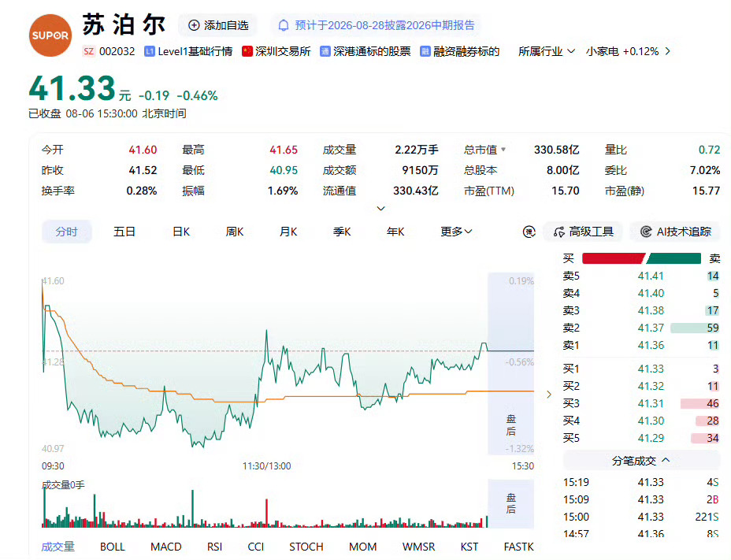Screen dimensions: 731x560
Task: Select the STOCH indicator
Action: [x=306, y=547]
